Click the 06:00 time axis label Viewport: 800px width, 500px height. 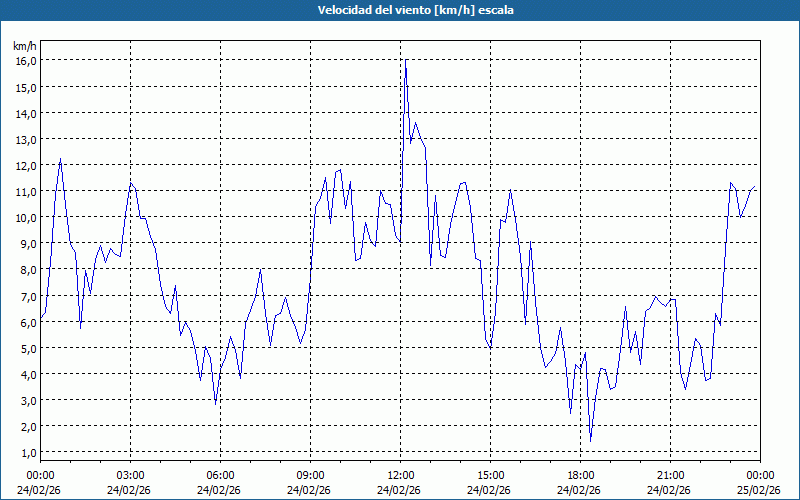[220, 475]
